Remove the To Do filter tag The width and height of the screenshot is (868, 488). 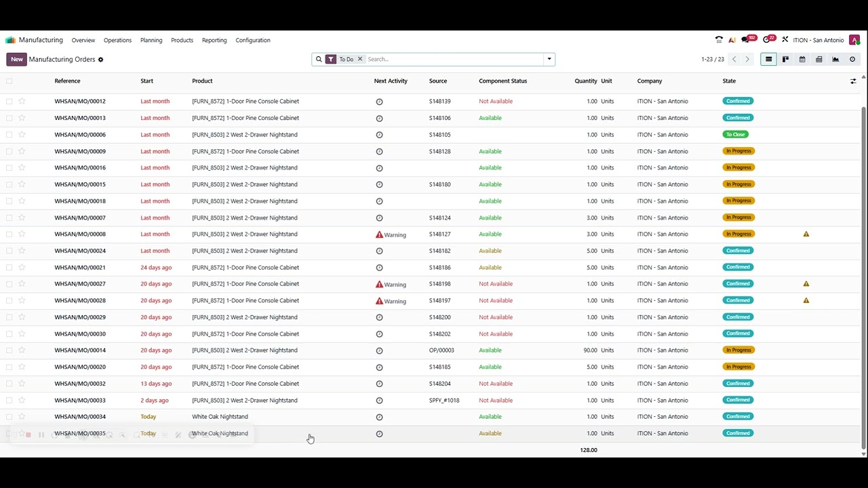tap(360, 59)
